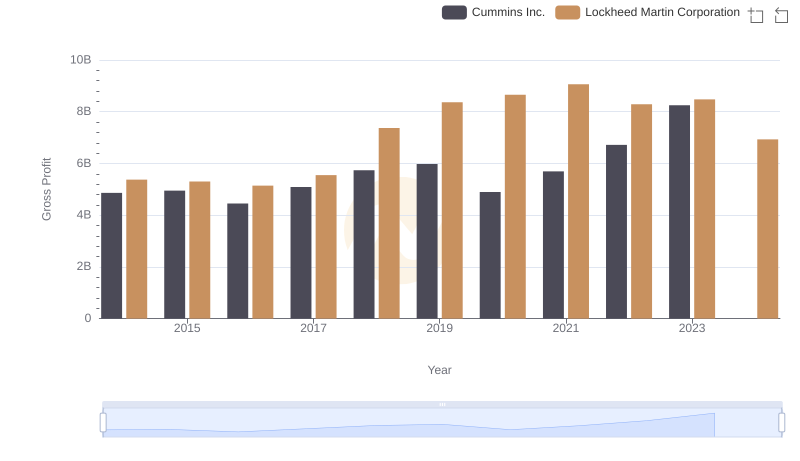
Task: Select the tallest Lockheed Martin bar at 2021
Action: (578, 201)
